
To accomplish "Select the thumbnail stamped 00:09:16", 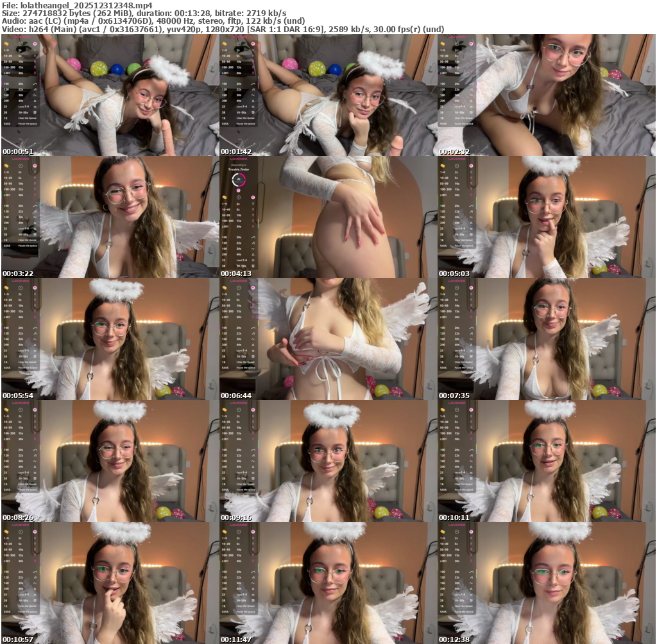I will [328, 461].
